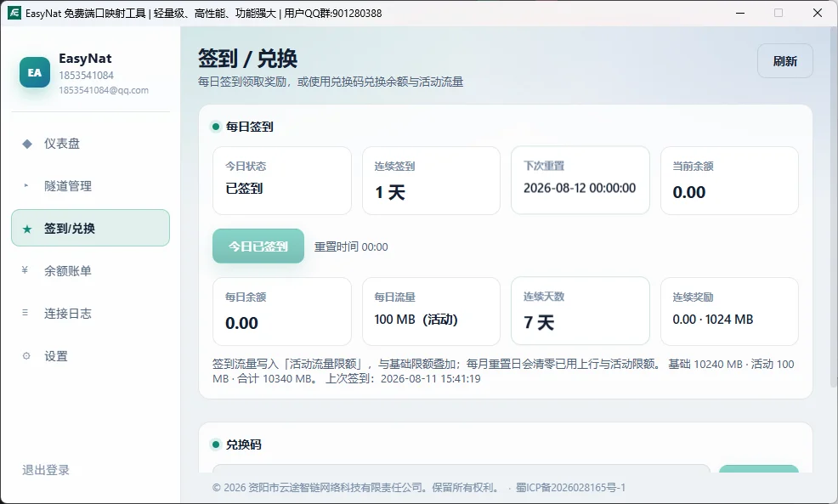
Task: Click the EasyNat name in the sidebar
Action: tap(85, 59)
